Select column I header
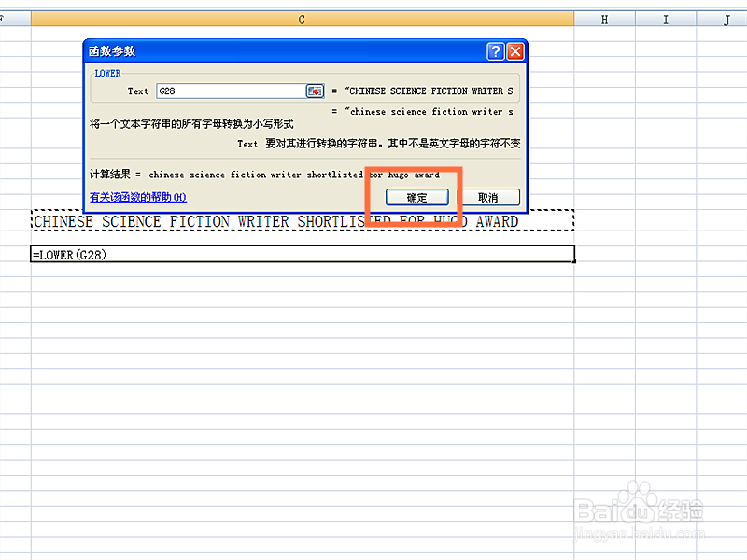 [666, 19]
